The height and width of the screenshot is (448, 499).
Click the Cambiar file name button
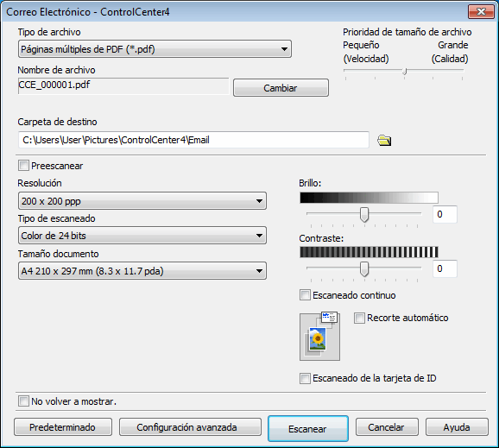click(x=281, y=88)
